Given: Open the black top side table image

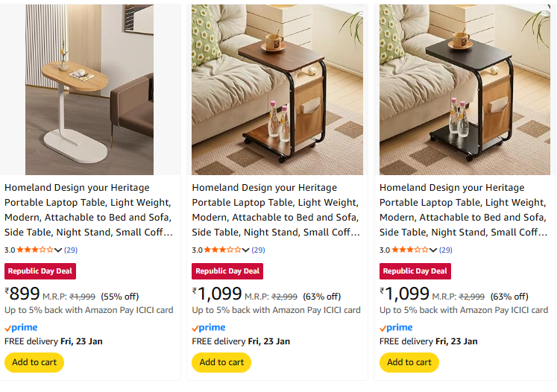Looking at the screenshot, I should tap(465, 89).
